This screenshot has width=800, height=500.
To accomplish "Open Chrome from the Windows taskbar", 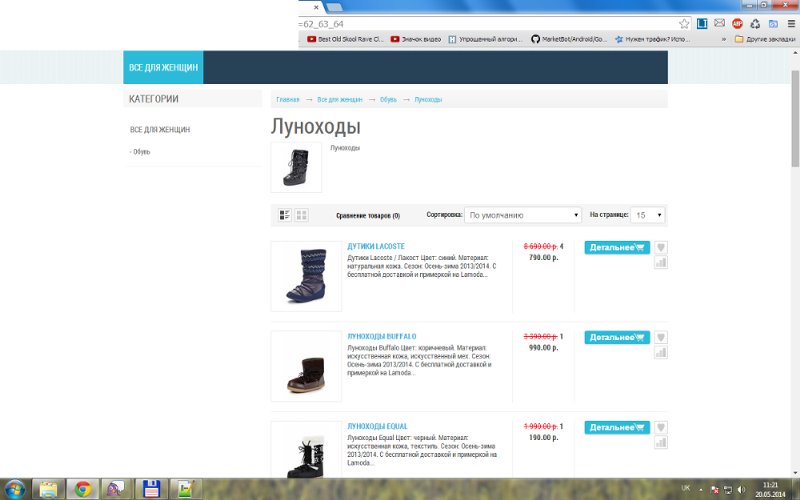I will coord(83,489).
